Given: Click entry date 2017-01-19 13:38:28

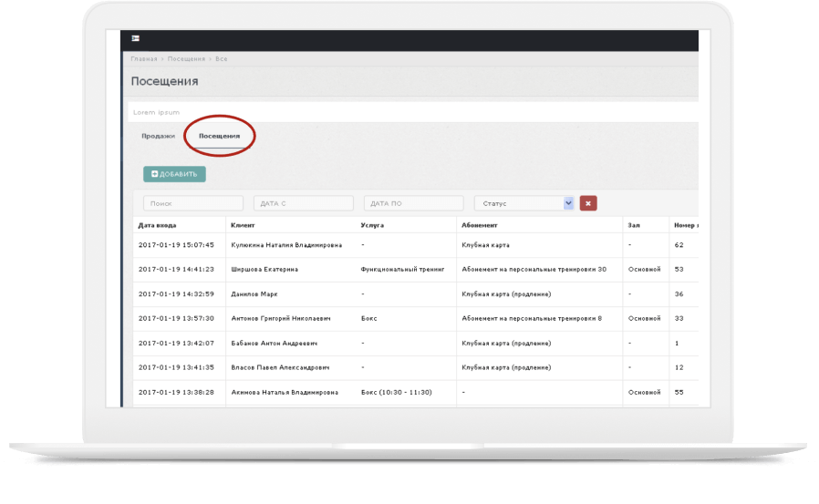Looking at the screenshot, I should (176, 392).
